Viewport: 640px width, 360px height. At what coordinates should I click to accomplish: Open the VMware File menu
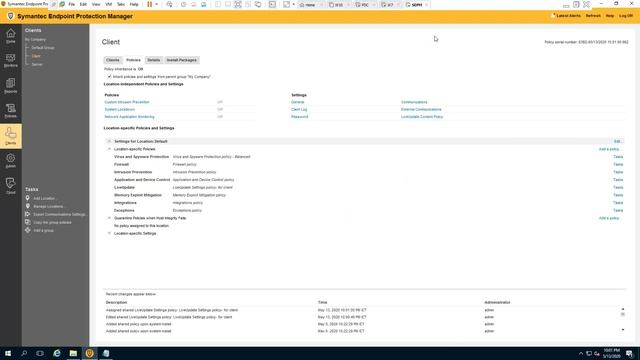[71, 4]
